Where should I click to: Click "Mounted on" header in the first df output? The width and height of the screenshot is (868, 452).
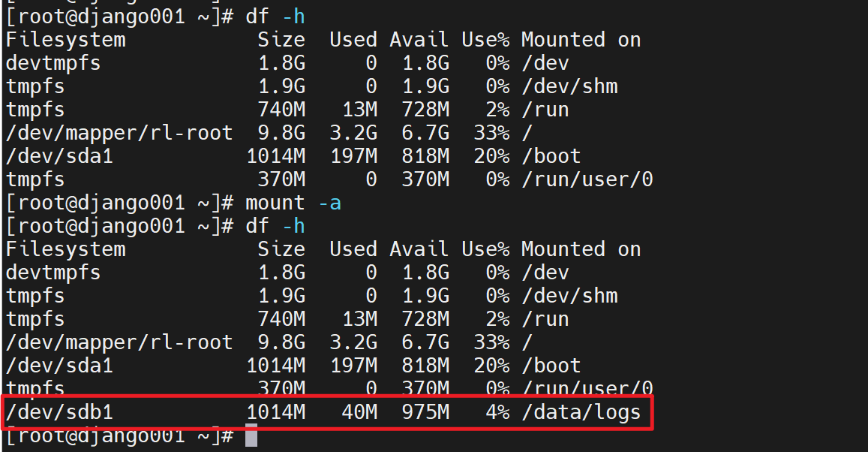tap(581, 40)
